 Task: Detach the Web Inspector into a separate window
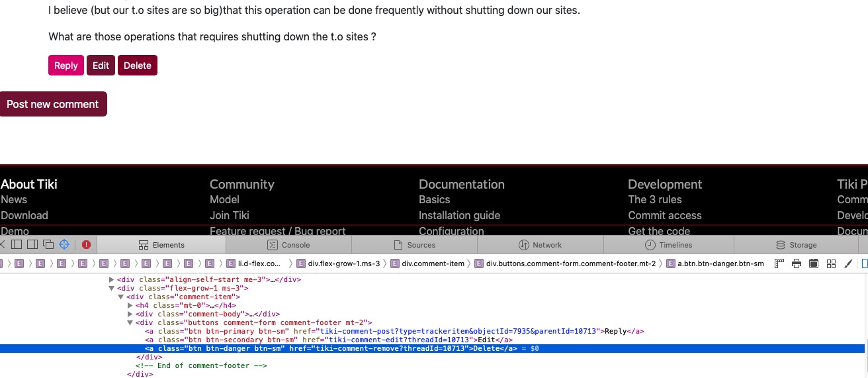tap(48, 245)
